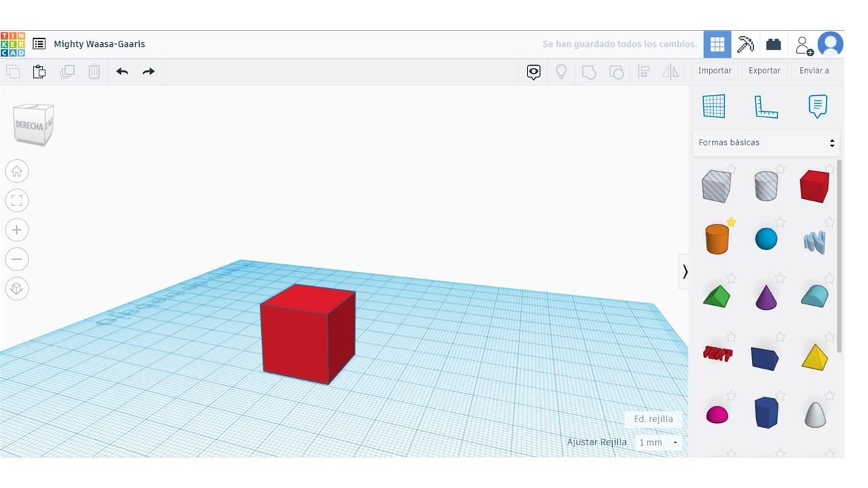The width and height of the screenshot is (868, 488).
Task: Favorite the purple cone star
Action: pyautogui.click(x=781, y=278)
